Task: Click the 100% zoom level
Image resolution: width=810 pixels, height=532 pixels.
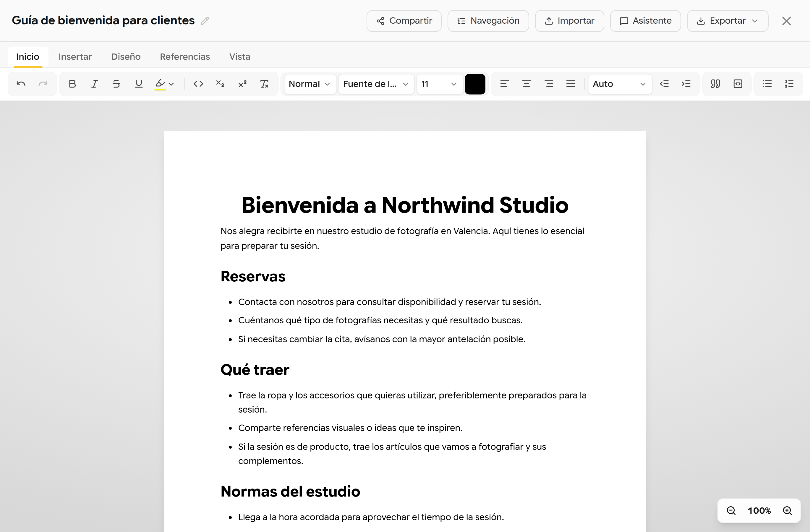Action: coord(759,510)
